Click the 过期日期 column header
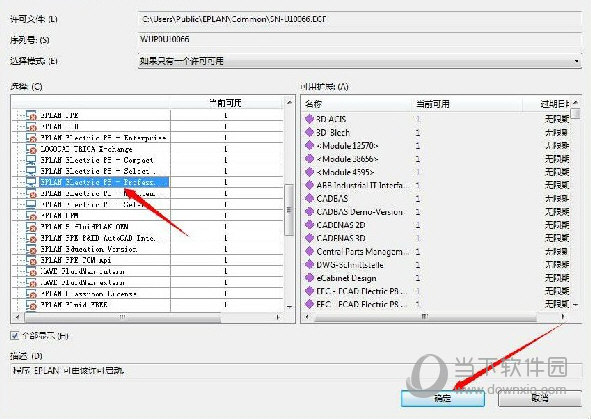This screenshot has width=591, height=419. click(547, 104)
